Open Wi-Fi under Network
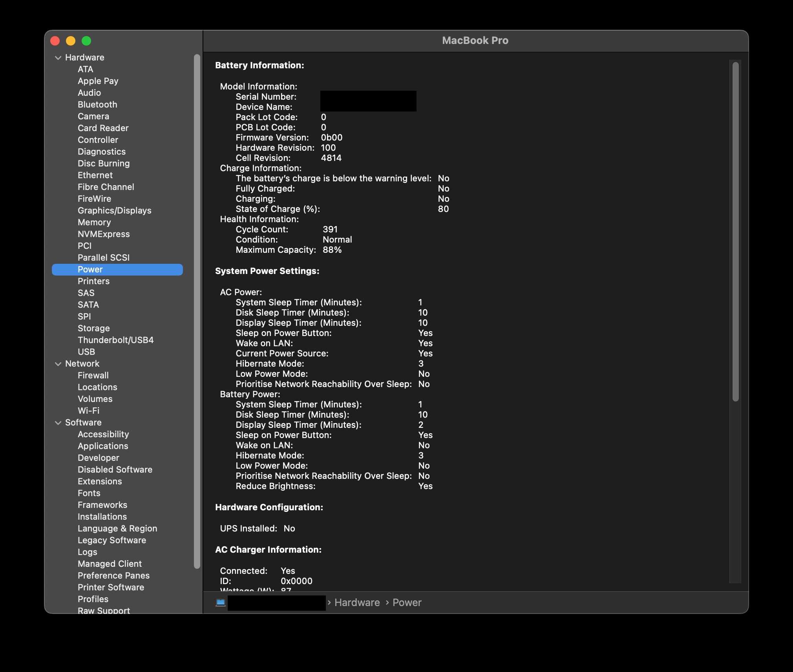This screenshot has width=793, height=672. 88,411
